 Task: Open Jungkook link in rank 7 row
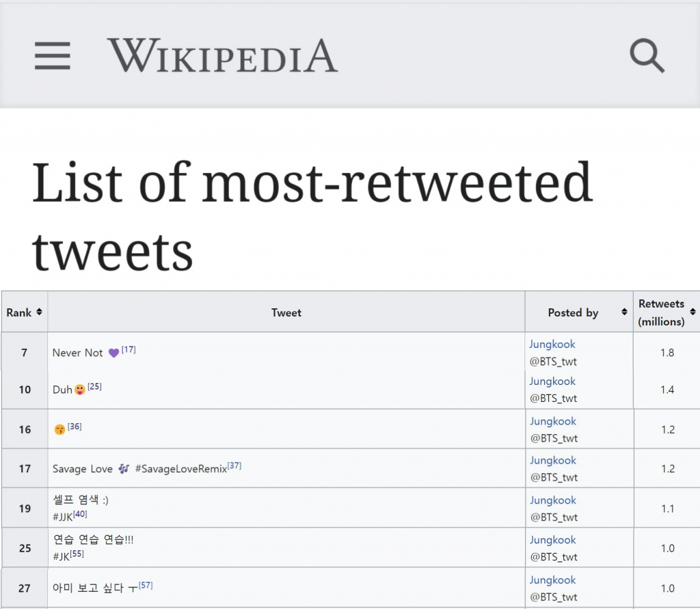[552, 344]
